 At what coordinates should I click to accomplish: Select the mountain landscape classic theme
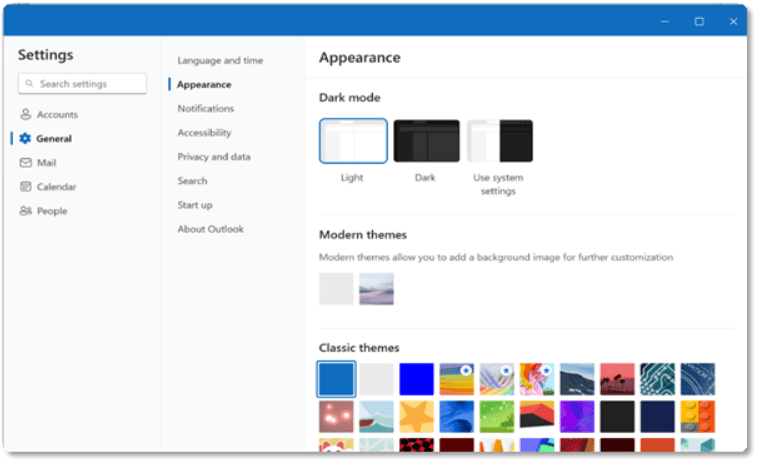click(x=577, y=379)
